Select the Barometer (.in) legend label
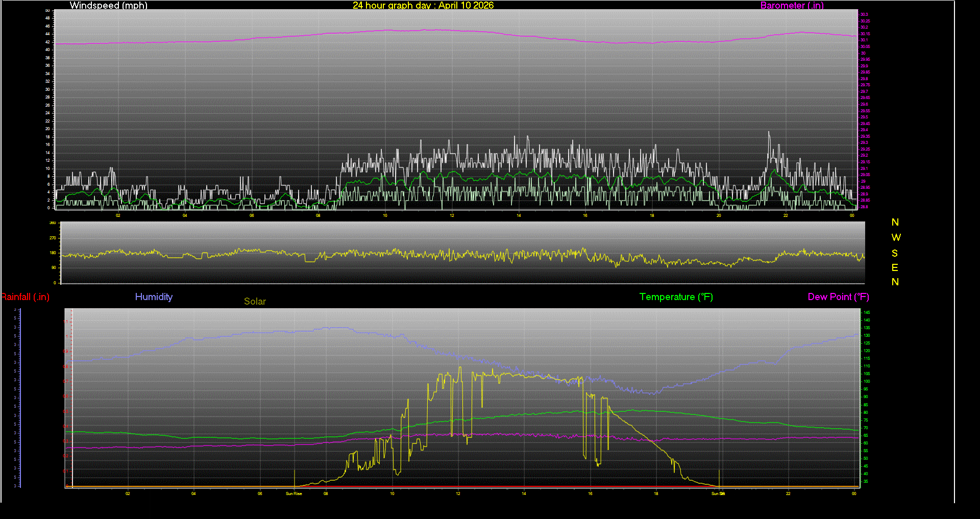This screenshot has height=519, width=980. point(792,6)
